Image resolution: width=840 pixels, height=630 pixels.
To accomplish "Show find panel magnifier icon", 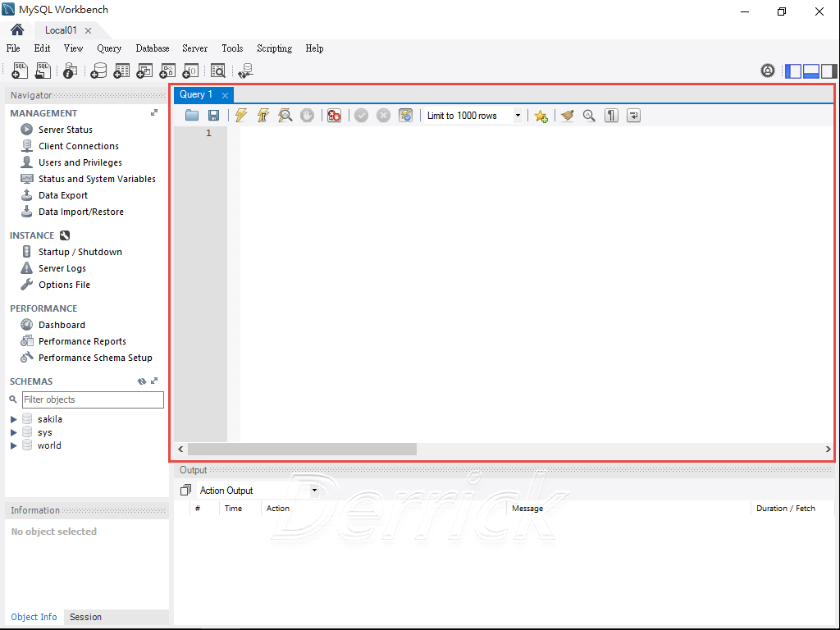I will tap(589, 115).
